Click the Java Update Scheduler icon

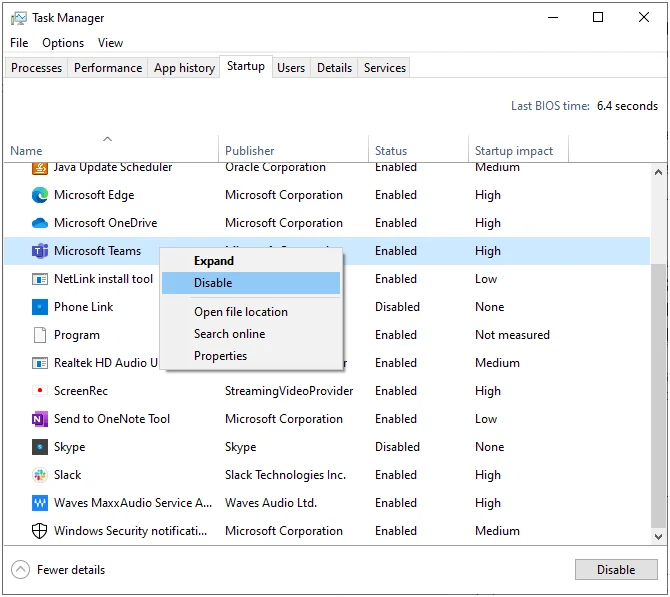[x=40, y=168]
